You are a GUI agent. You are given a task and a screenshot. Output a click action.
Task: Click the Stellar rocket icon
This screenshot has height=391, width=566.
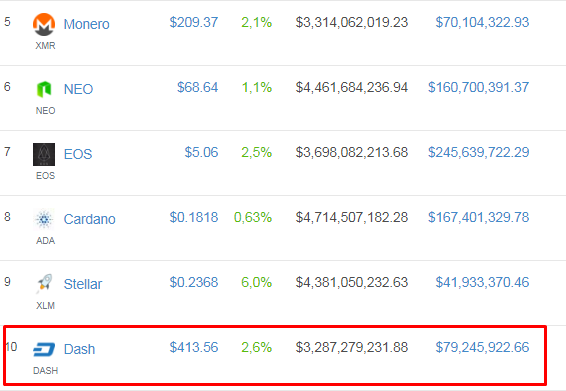click(44, 283)
